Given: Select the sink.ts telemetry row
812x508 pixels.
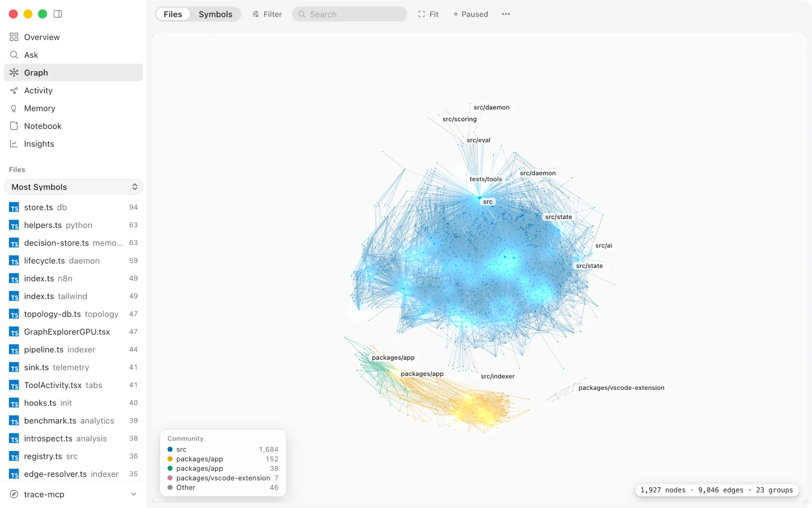Looking at the screenshot, I should [74, 367].
